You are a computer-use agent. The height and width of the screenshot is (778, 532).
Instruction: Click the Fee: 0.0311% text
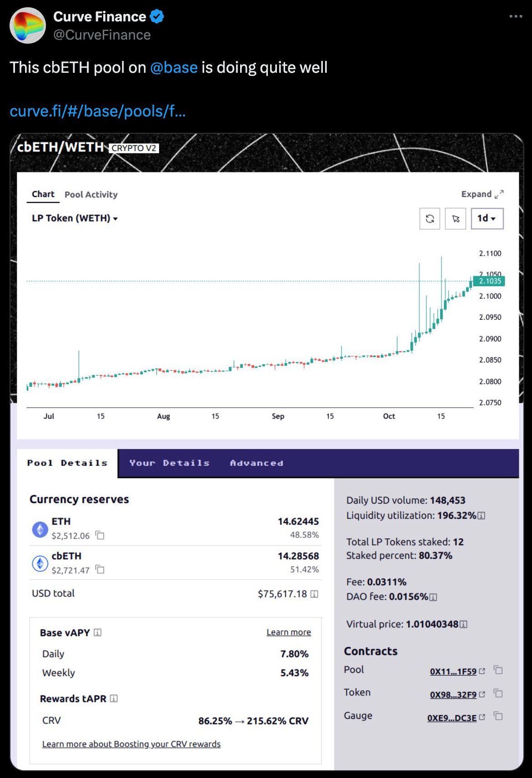point(376,582)
